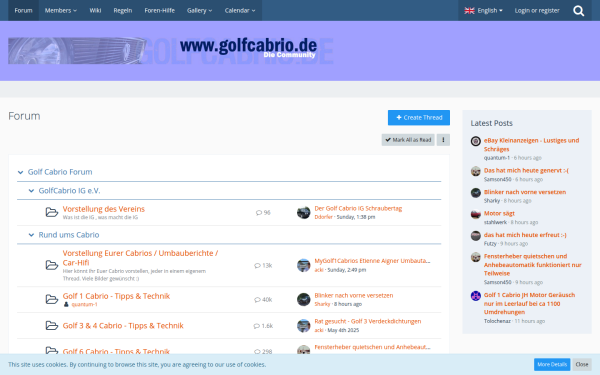The width and height of the screenshot is (600, 375).
Task: Click Mark All as Read button
Action: (408, 140)
